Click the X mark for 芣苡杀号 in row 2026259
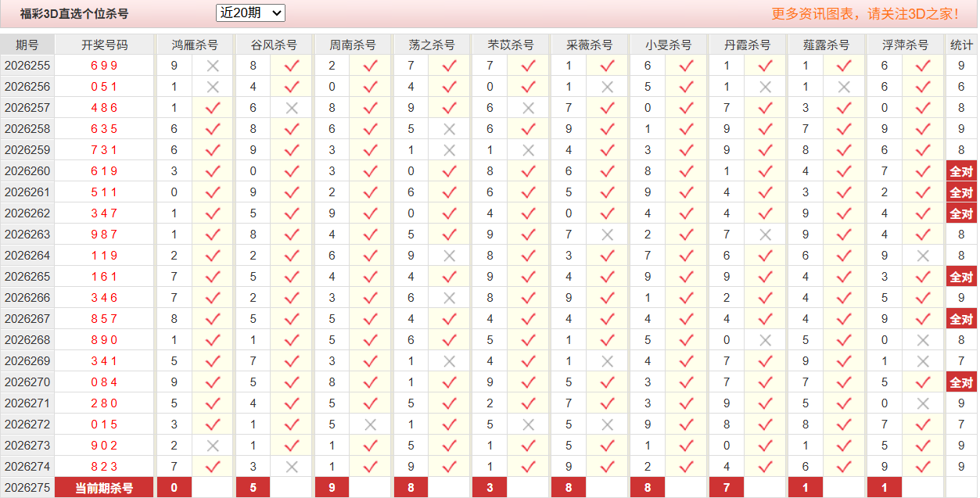The height and width of the screenshot is (498, 980). point(529,150)
